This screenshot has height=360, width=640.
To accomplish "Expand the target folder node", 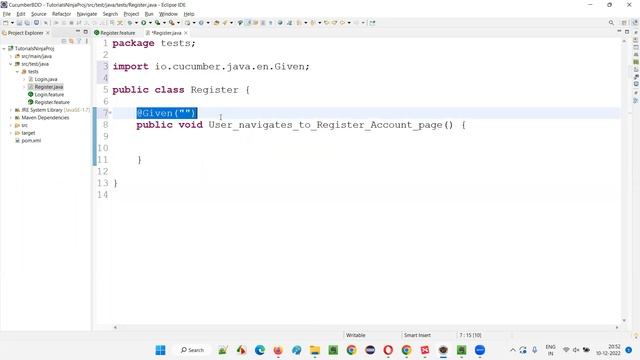I will tap(11, 133).
